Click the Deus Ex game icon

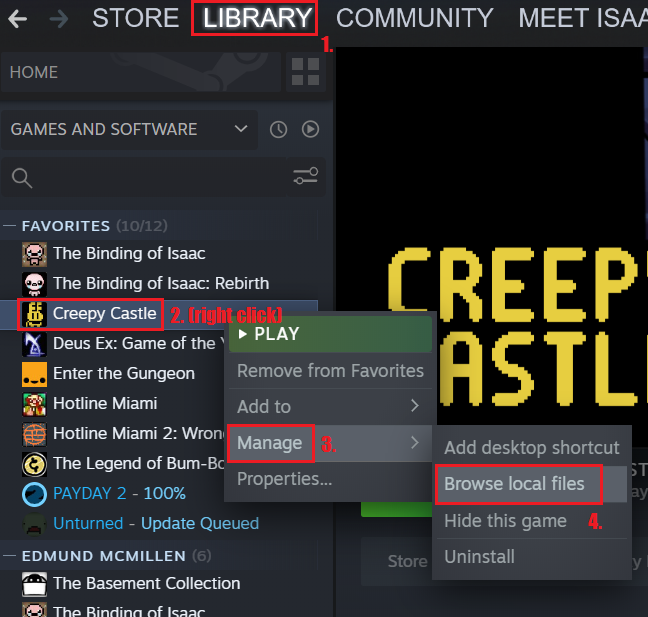[34, 344]
